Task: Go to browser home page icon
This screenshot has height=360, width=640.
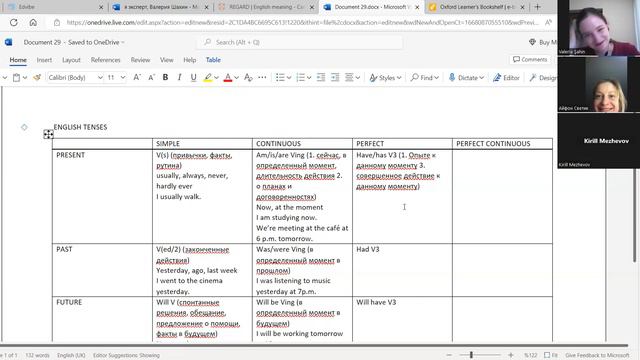Action: click(33, 22)
